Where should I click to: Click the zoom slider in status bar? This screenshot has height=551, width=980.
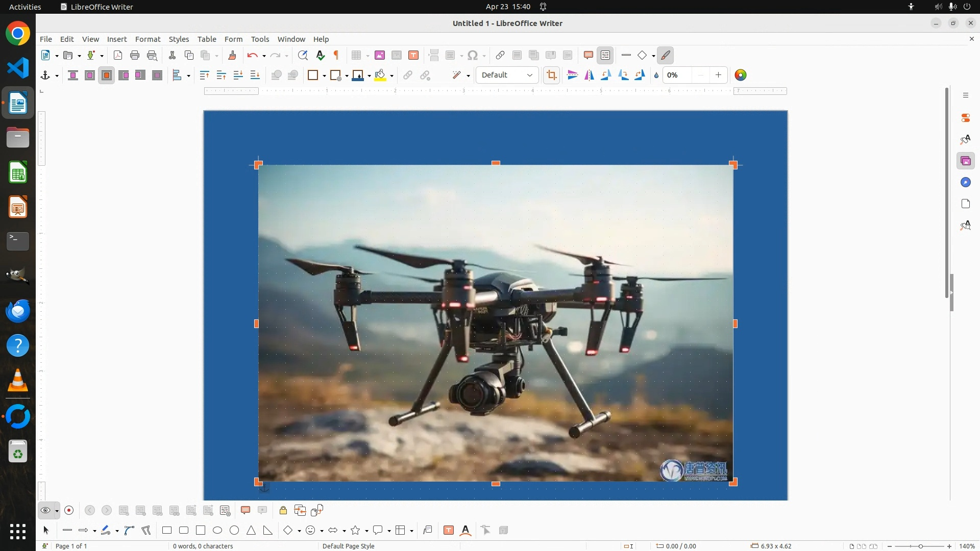(920, 546)
